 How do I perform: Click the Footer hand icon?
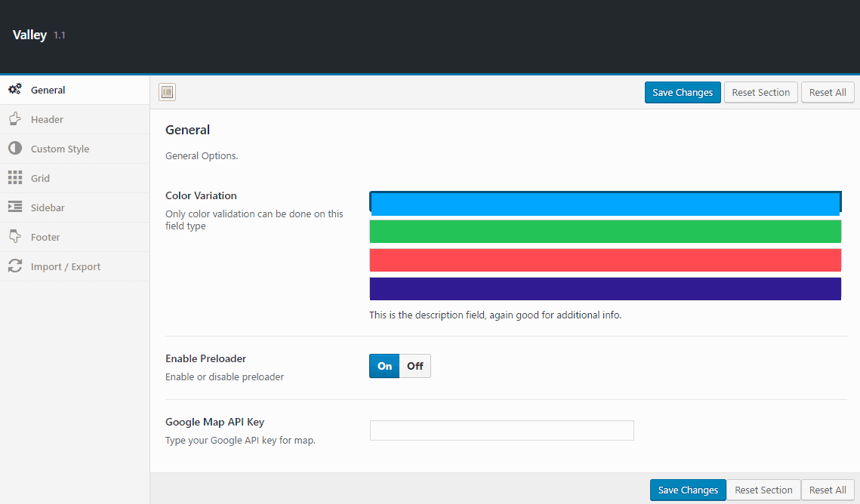(x=15, y=237)
